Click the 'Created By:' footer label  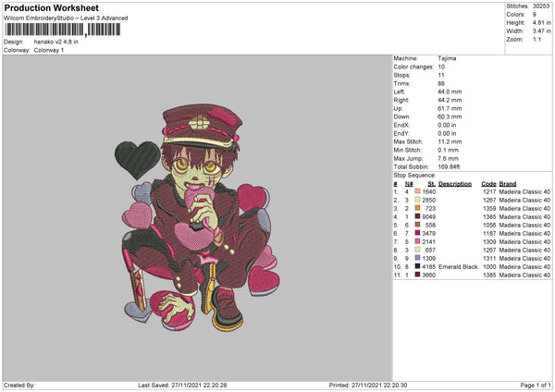pyautogui.click(x=19, y=385)
